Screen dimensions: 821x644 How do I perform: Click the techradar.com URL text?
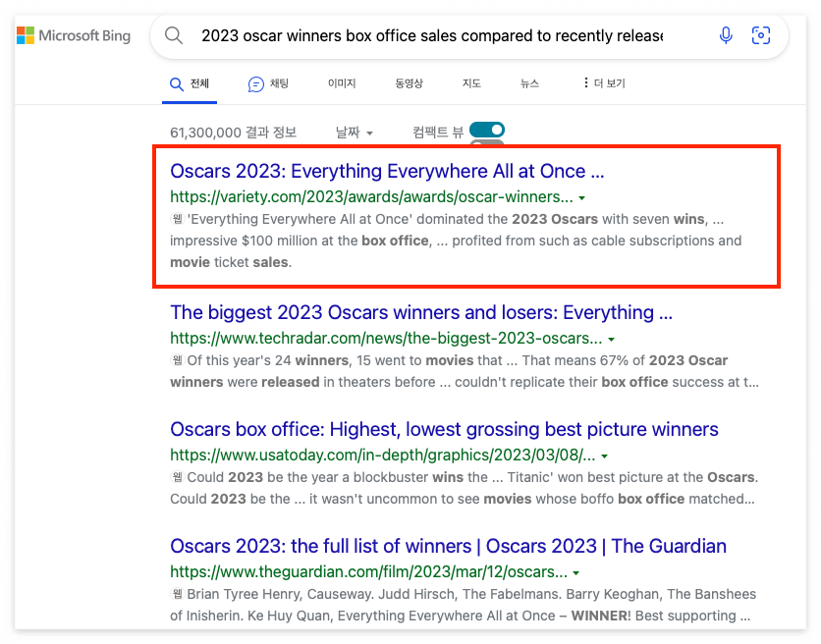click(x=386, y=339)
